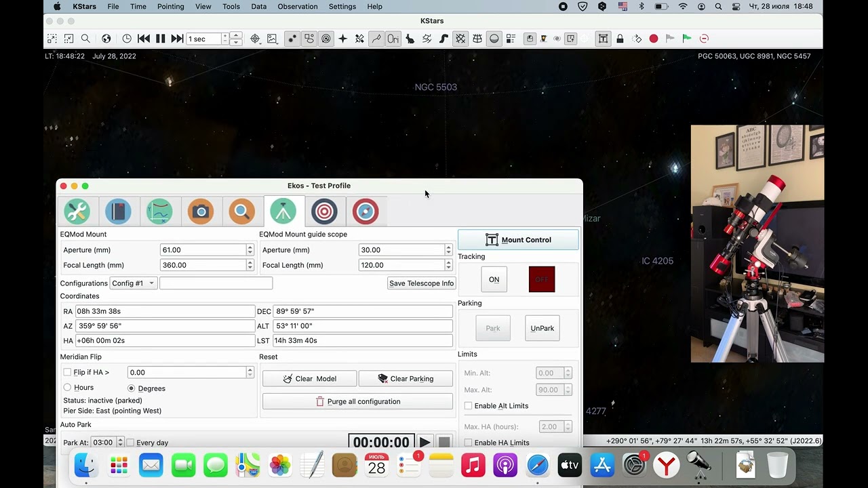Open the Apple Music app in the Dock
The image size is (868, 488).
[x=473, y=465]
